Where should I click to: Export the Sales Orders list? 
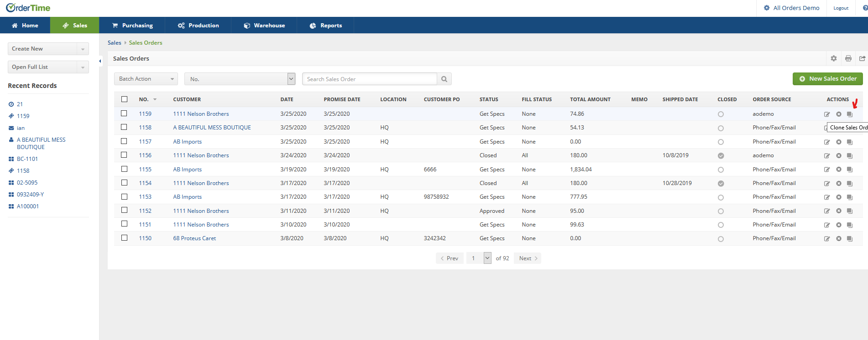(x=862, y=58)
